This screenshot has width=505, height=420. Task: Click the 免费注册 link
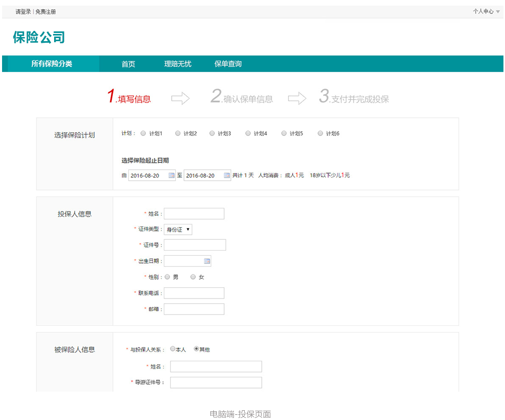pyautogui.click(x=45, y=11)
